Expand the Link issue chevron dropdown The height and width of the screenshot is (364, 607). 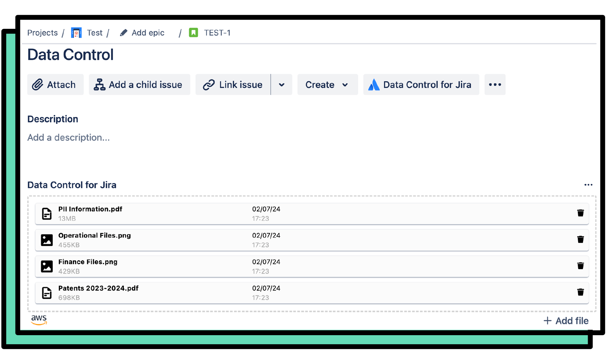tap(282, 85)
